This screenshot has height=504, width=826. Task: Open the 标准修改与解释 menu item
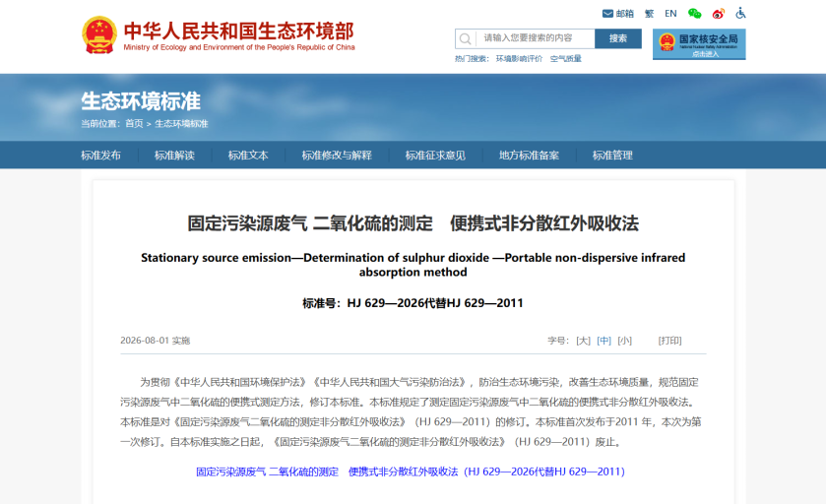pos(337,156)
